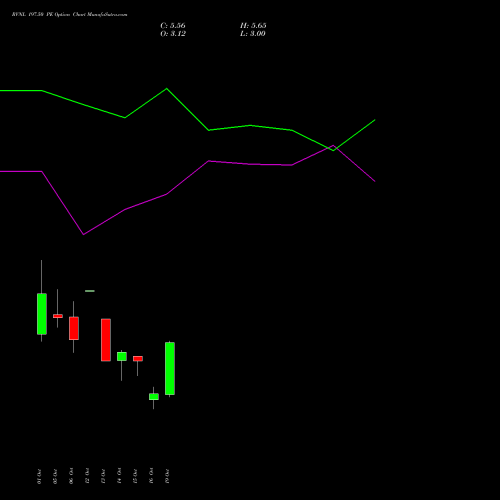The image size is (500, 500).
Task: Click the '19 Oct' date axis label
Action: point(167,476)
